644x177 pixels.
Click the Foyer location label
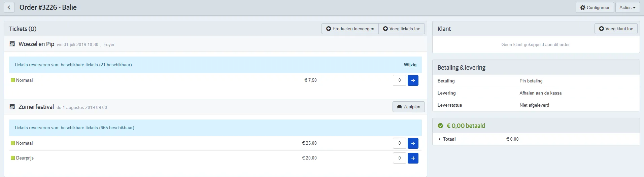click(x=109, y=44)
